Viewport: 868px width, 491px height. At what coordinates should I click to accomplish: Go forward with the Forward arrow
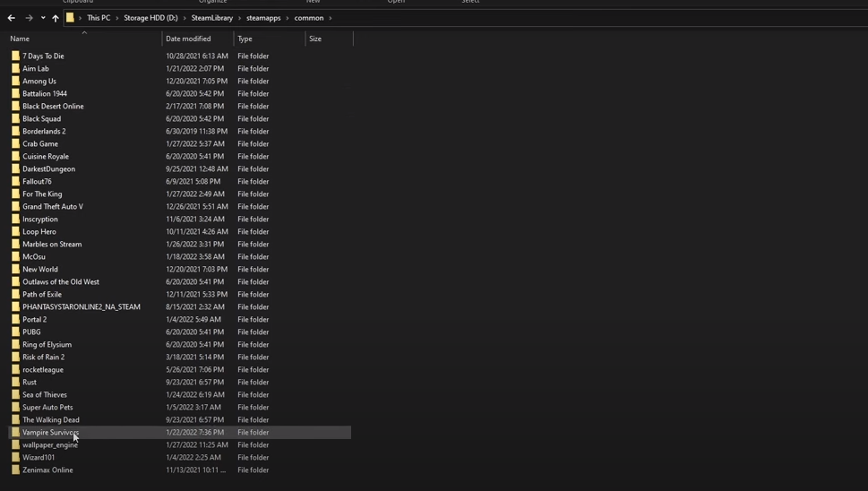click(x=29, y=18)
